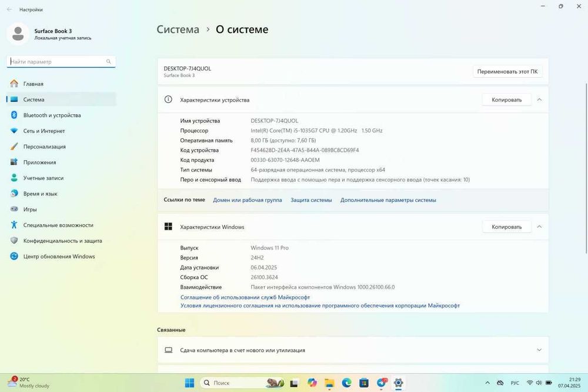Collapse Характеристики Windows section
Viewport: 588px width, 392px height.
(539, 227)
